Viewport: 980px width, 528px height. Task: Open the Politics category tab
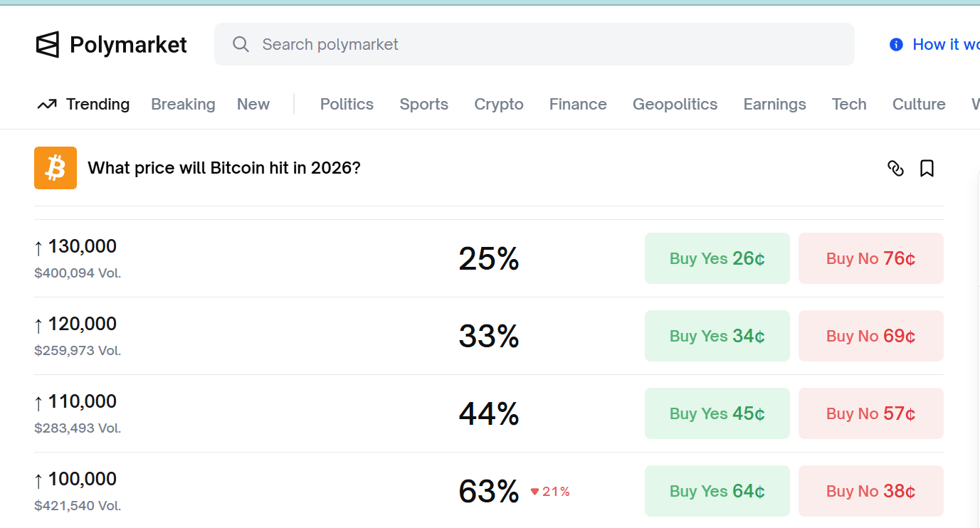pos(347,105)
